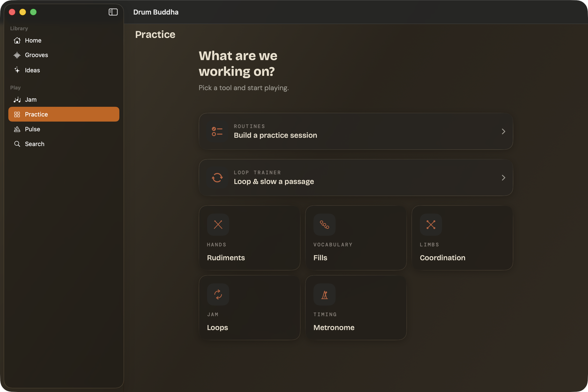The width and height of the screenshot is (588, 392).
Task: Click the Ideas sparkle icon
Action: (17, 70)
